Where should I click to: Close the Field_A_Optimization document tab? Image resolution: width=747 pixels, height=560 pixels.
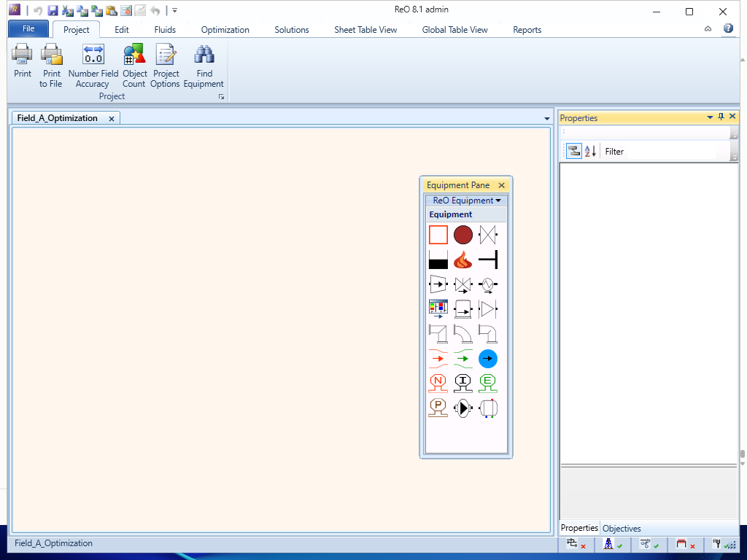[112, 119]
